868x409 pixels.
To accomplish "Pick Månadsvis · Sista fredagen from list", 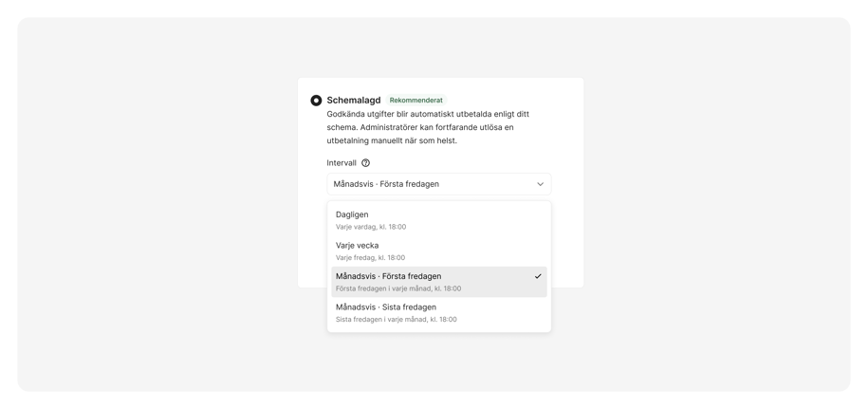I will pos(439,313).
